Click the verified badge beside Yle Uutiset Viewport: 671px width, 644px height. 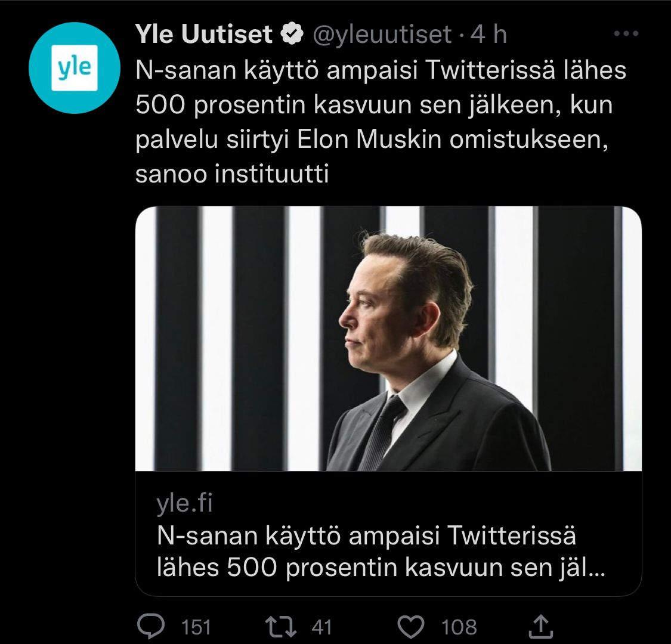point(292,35)
